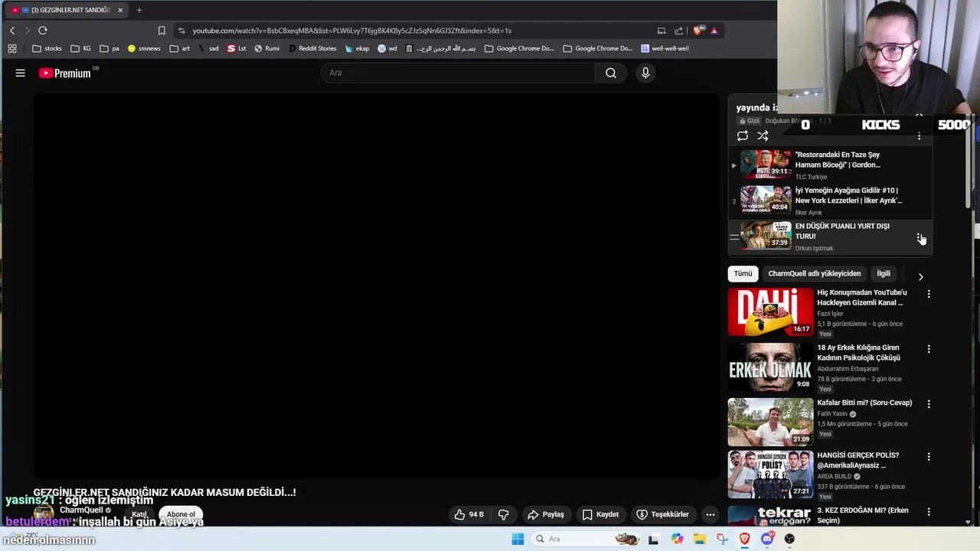This screenshot has height=551, width=980.
Task: Click the bookmark icon beside the address bar
Action: pyautogui.click(x=162, y=31)
